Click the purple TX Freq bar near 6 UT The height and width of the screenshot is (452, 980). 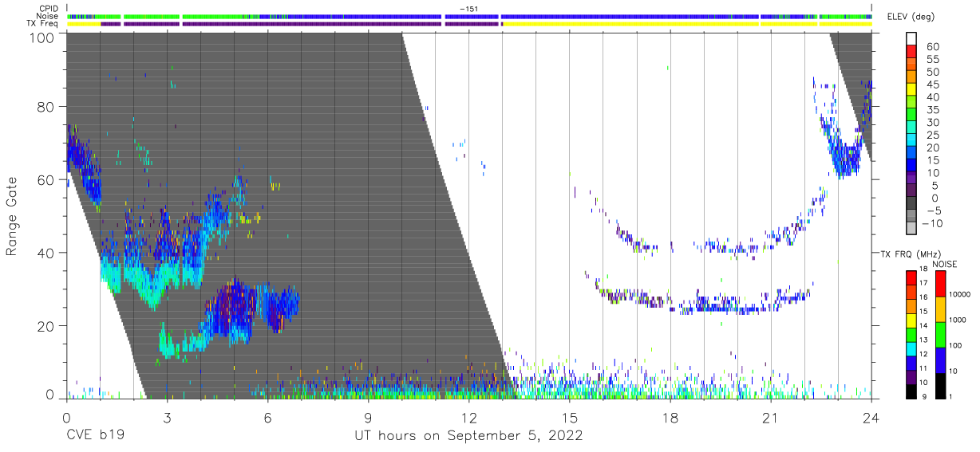[x=312, y=24]
